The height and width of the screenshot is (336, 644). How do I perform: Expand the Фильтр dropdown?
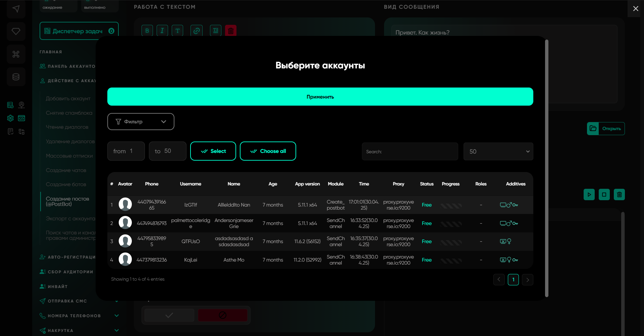point(141,121)
